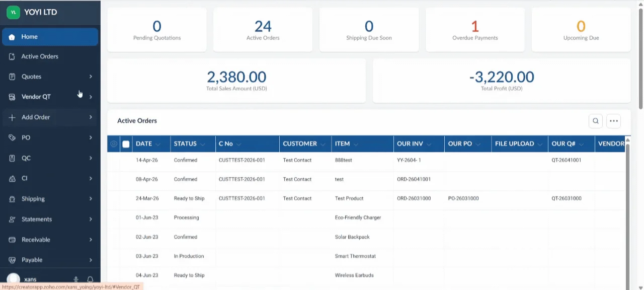Click the CI sidebar icon
Screen dimensions: 644x290
(x=12, y=178)
